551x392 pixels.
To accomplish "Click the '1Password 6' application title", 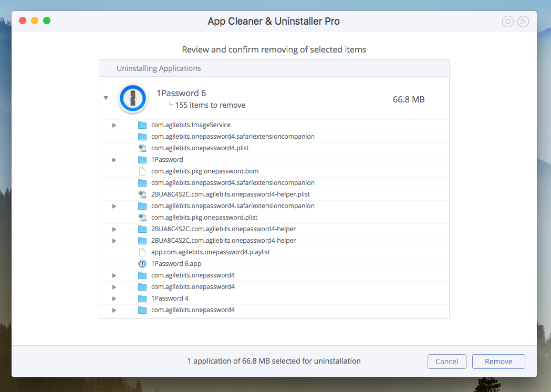I will 181,93.
